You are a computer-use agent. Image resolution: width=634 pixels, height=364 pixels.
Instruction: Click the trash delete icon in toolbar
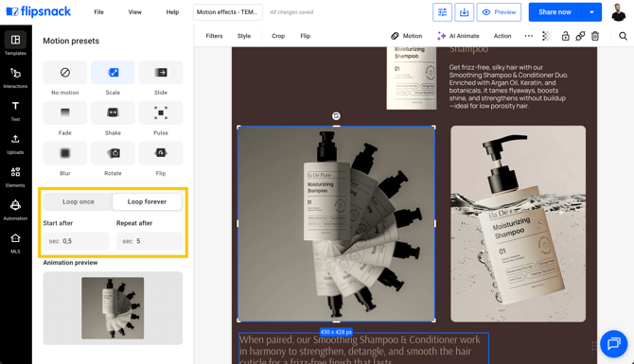click(595, 36)
